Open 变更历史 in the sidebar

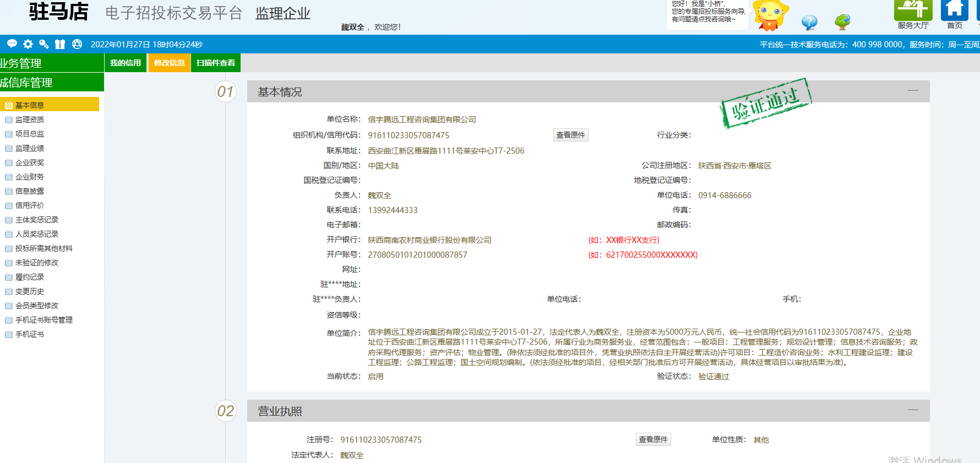click(30, 291)
